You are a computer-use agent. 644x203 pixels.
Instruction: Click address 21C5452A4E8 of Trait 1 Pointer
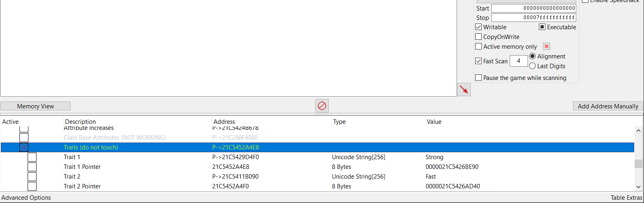pos(230,167)
